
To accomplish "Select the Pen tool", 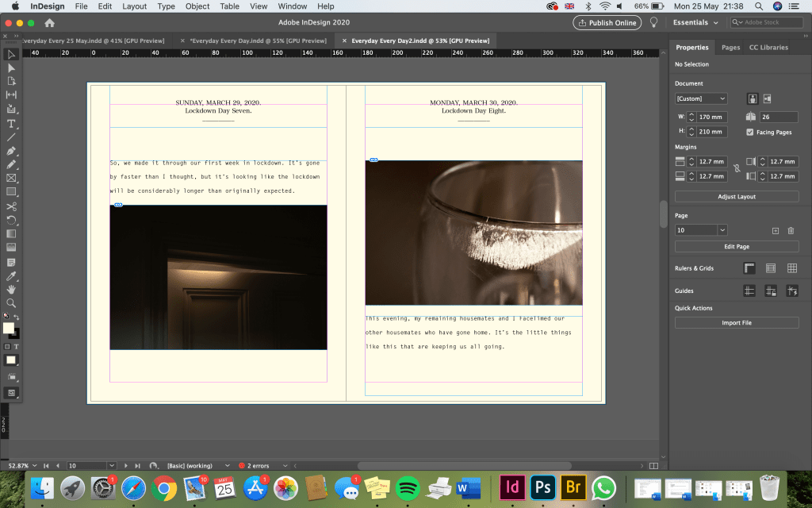I will tap(11, 150).
